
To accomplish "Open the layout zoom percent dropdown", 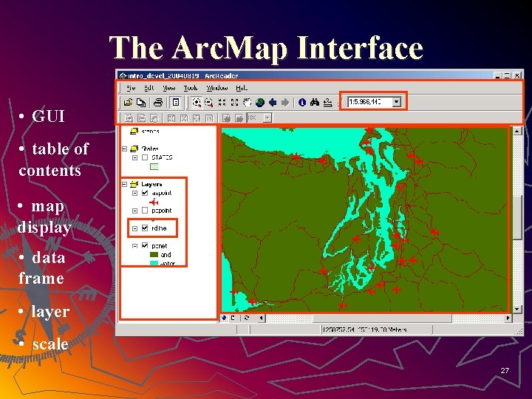I will (267, 118).
